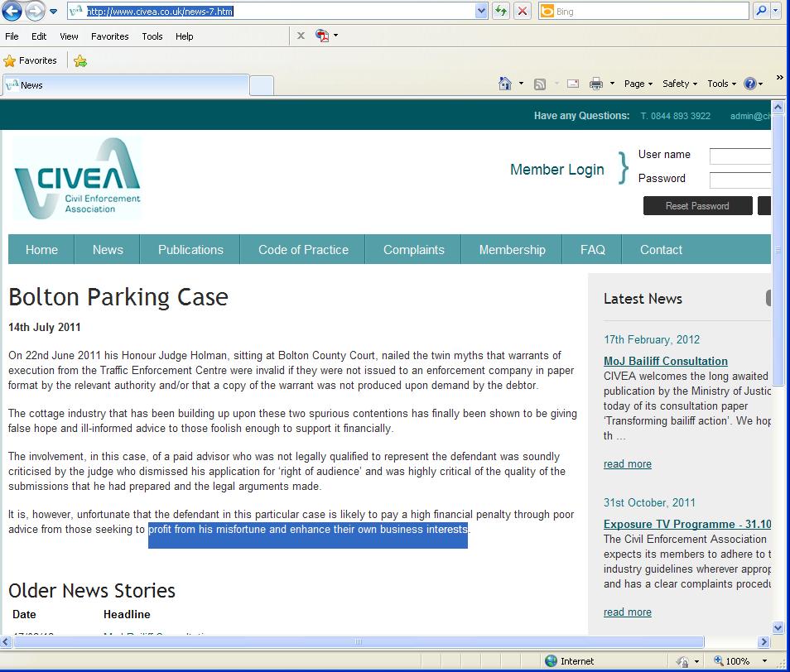Click the Print icon
Image resolution: width=790 pixels, height=672 pixels.
(596, 84)
